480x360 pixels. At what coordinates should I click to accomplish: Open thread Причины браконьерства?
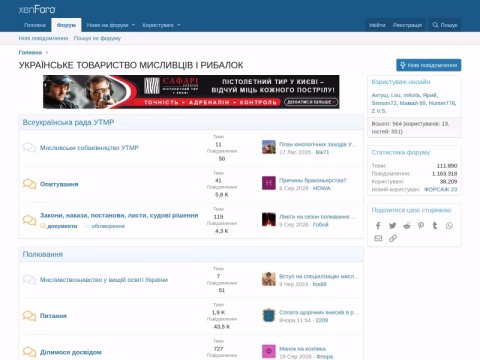(x=313, y=180)
